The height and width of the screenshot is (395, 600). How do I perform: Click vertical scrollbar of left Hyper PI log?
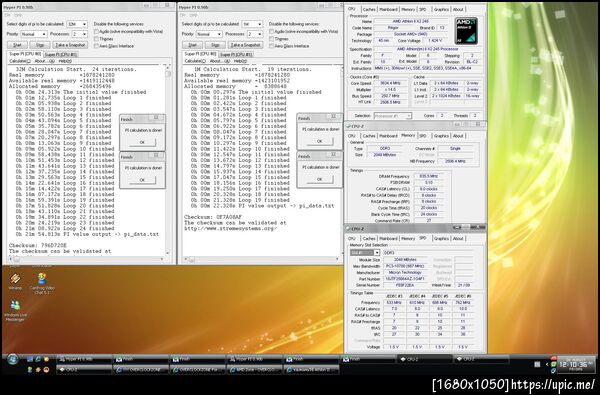click(x=168, y=160)
